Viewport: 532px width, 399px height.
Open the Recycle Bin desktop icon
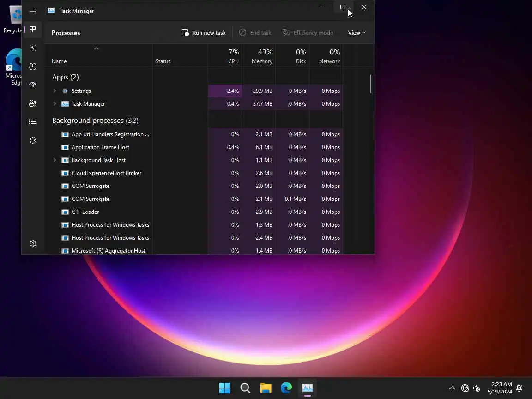[13, 18]
